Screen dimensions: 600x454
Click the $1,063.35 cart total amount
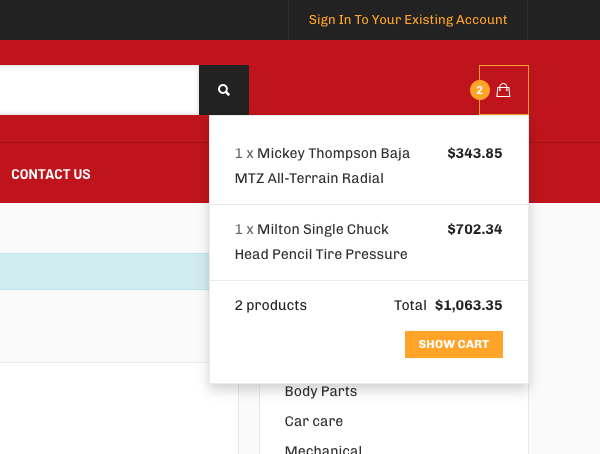point(468,306)
